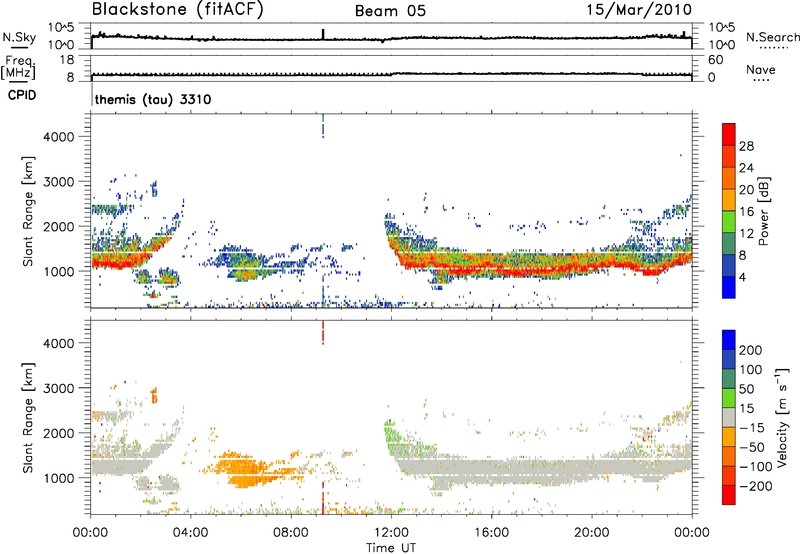Click the 'CPID' row label
This screenshot has height=554, width=800.
coord(22,95)
